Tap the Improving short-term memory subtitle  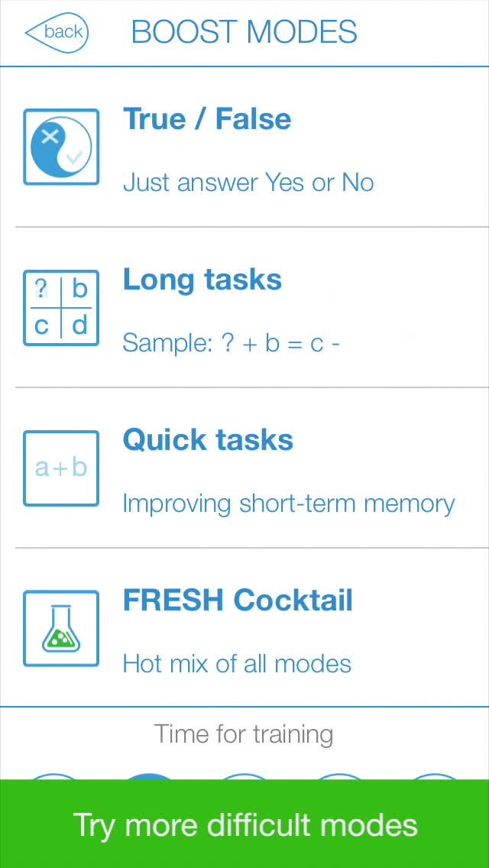(x=288, y=504)
